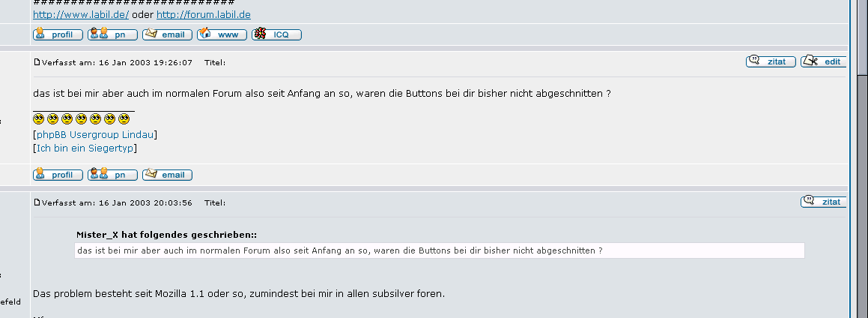Open the www homepage button

[222, 34]
